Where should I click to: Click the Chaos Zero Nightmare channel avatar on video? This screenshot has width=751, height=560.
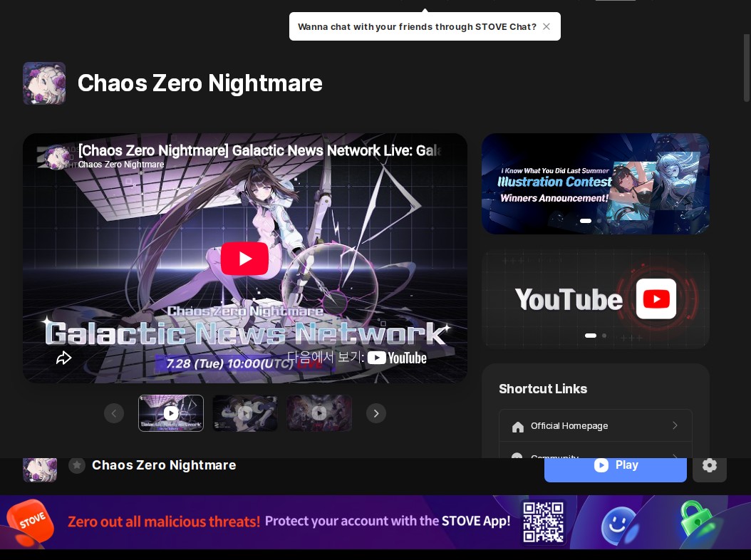tap(56, 157)
